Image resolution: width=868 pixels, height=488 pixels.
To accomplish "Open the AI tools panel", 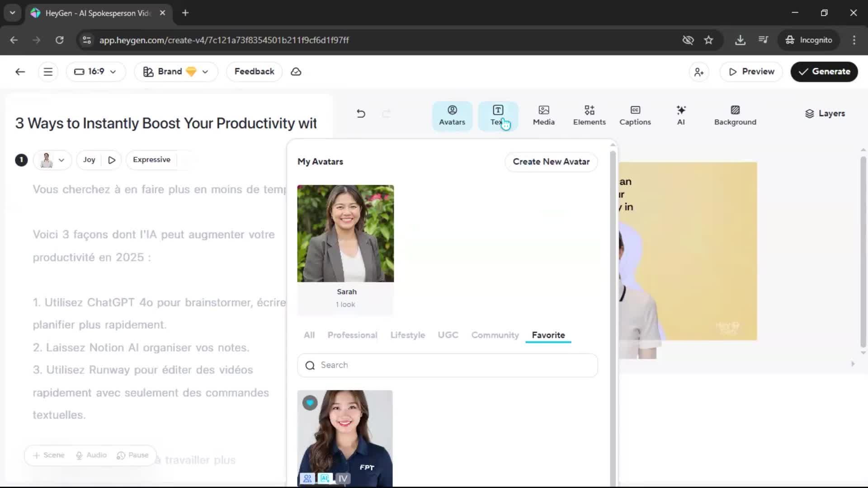I will coord(681,116).
